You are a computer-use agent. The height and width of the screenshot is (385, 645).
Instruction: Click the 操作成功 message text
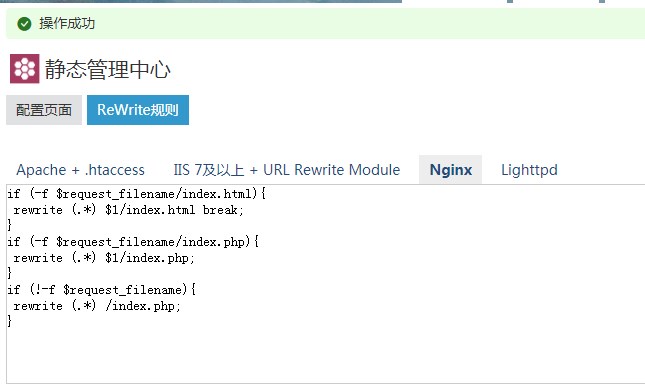coord(67,23)
